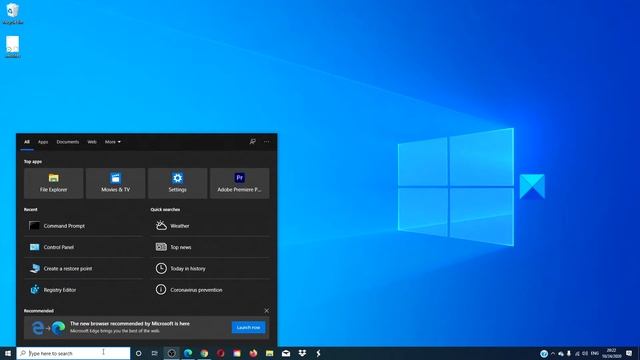Open the Mail app on the taskbar
The height and width of the screenshot is (360, 640).
click(x=286, y=353)
